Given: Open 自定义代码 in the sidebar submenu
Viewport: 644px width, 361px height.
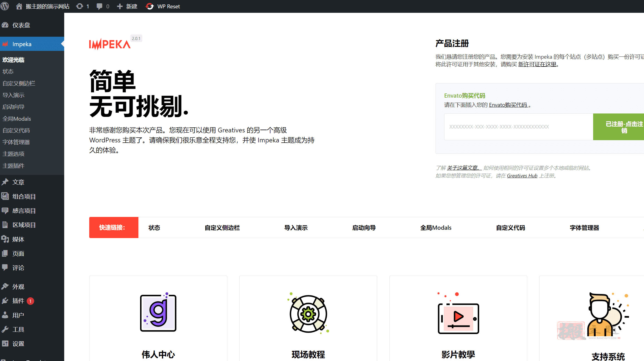Looking at the screenshot, I should pos(16,130).
